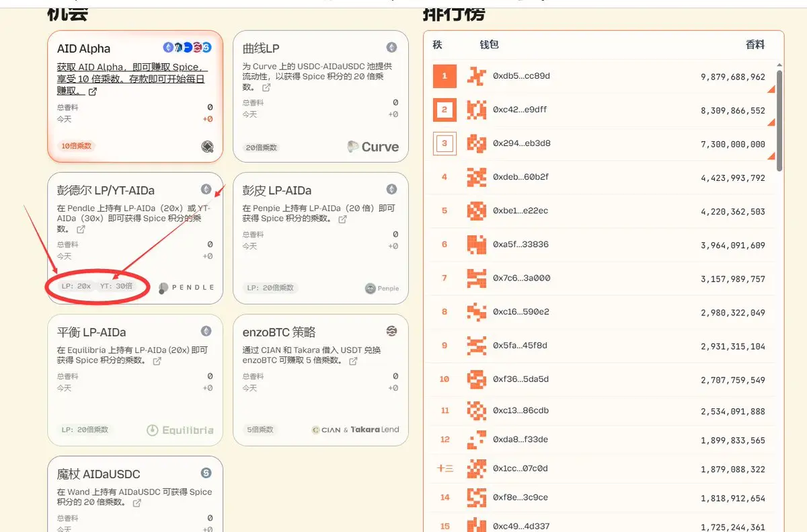
Task: Click the 排行榜 heading
Action: (x=454, y=13)
